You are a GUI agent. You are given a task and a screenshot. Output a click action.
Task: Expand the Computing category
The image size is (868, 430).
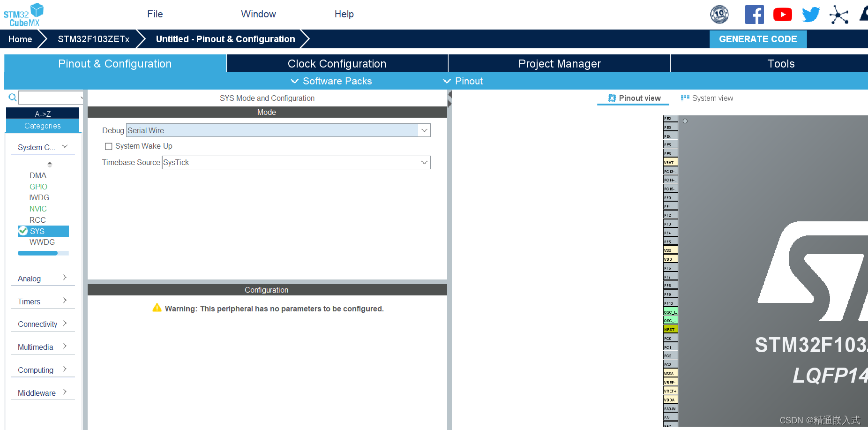(x=43, y=370)
